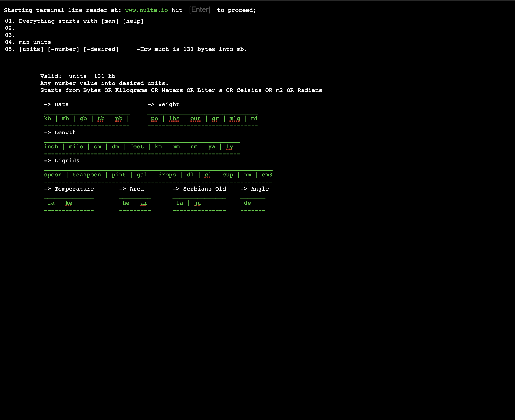Click the '-> Liquids' heading
Viewport: 515px width, 420px height.
(x=62, y=161)
